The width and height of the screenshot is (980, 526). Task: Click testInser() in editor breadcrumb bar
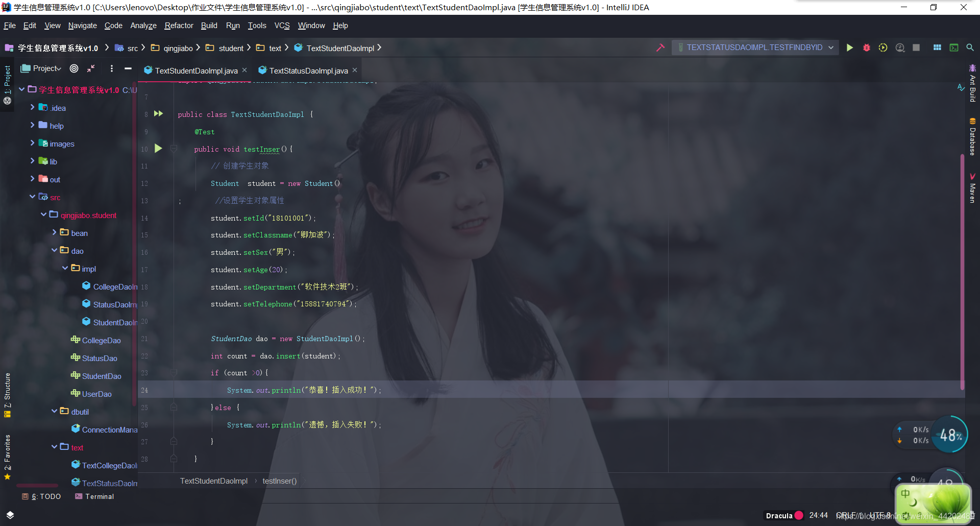(x=279, y=481)
